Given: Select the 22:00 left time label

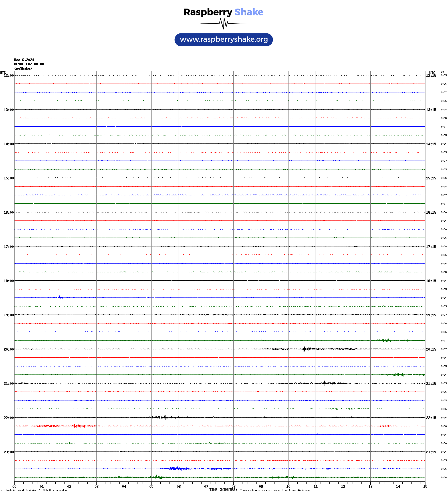Looking at the screenshot, I should (x=9, y=418).
